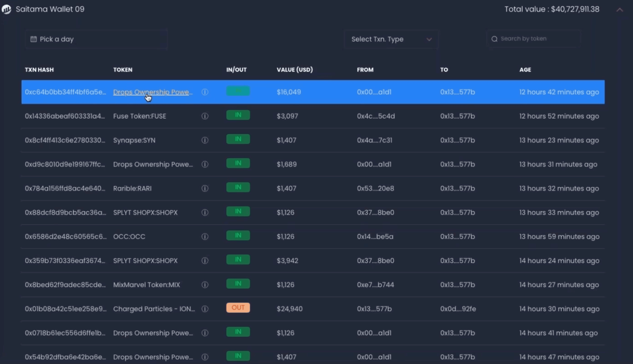Open transaction hash 0x8bed62f9adec85cde...
The height and width of the screenshot is (364, 633).
(65, 285)
